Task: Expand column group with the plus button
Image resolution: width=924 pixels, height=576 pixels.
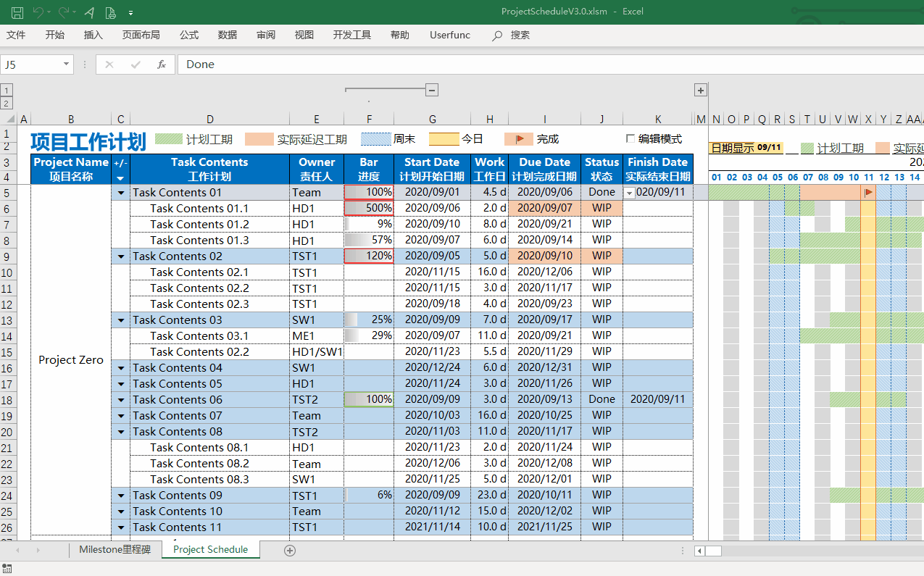Action: pos(701,90)
